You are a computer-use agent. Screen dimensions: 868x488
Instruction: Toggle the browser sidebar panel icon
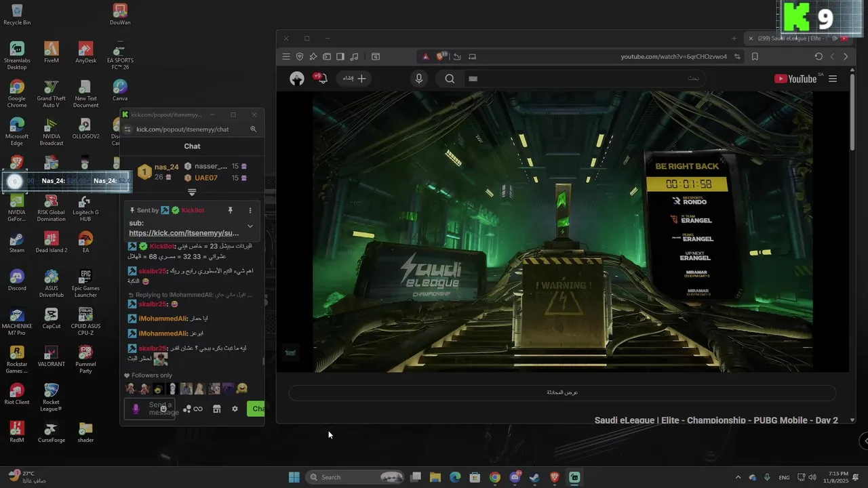340,57
